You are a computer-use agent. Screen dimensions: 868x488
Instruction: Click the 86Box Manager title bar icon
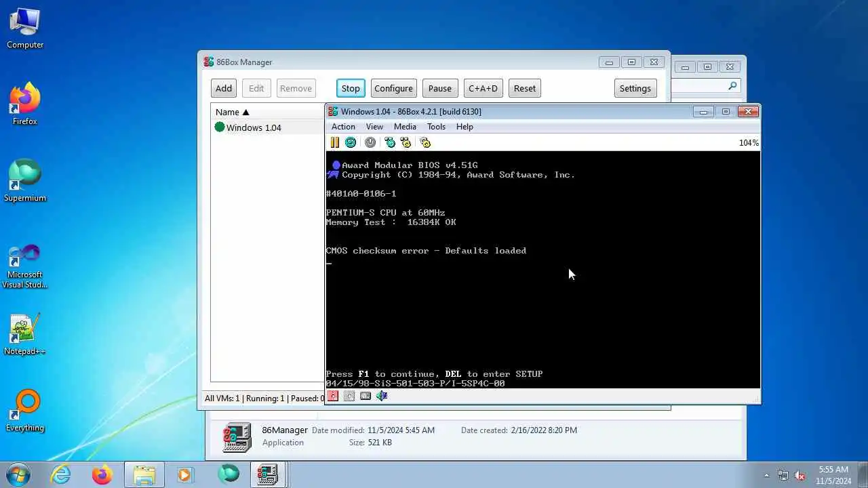[209, 62]
